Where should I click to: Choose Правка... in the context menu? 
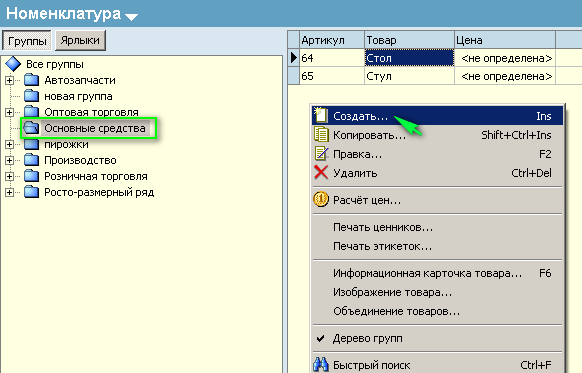click(437, 154)
